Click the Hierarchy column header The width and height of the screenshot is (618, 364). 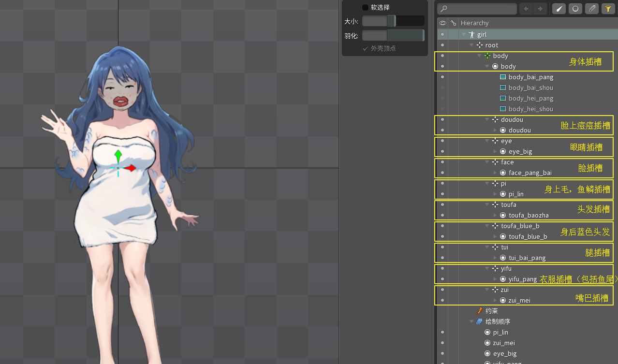(474, 23)
